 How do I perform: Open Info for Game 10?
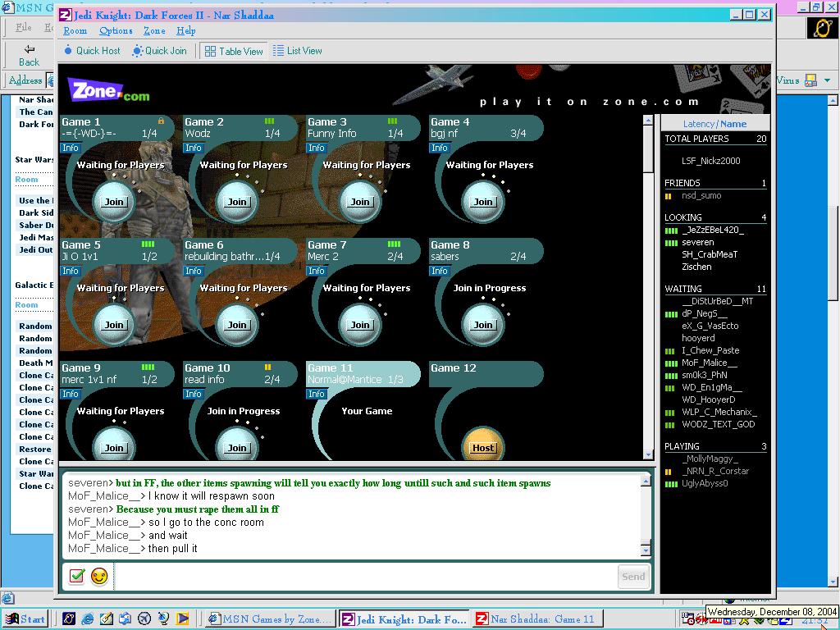pyautogui.click(x=194, y=395)
